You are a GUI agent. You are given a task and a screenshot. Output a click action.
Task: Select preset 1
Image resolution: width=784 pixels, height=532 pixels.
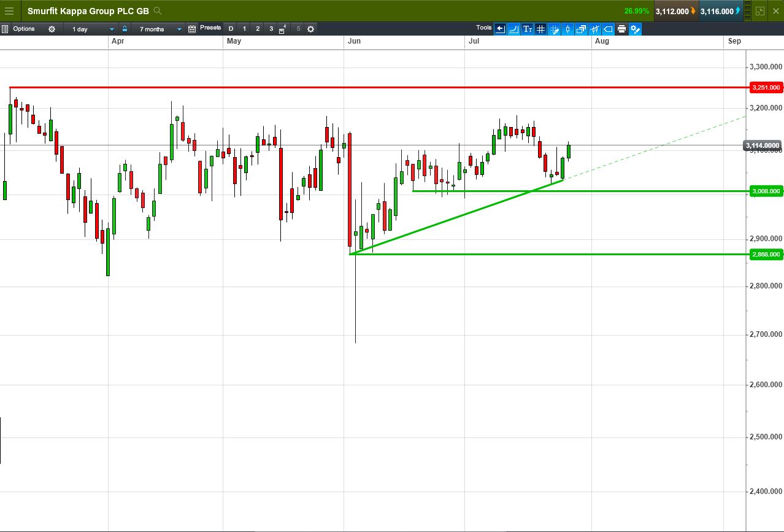coord(244,29)
